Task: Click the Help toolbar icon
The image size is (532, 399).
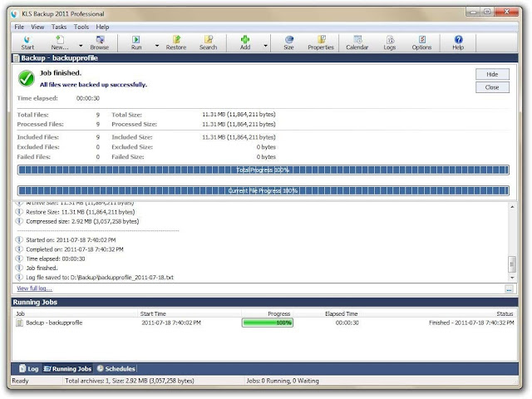Action: [458, 42]
